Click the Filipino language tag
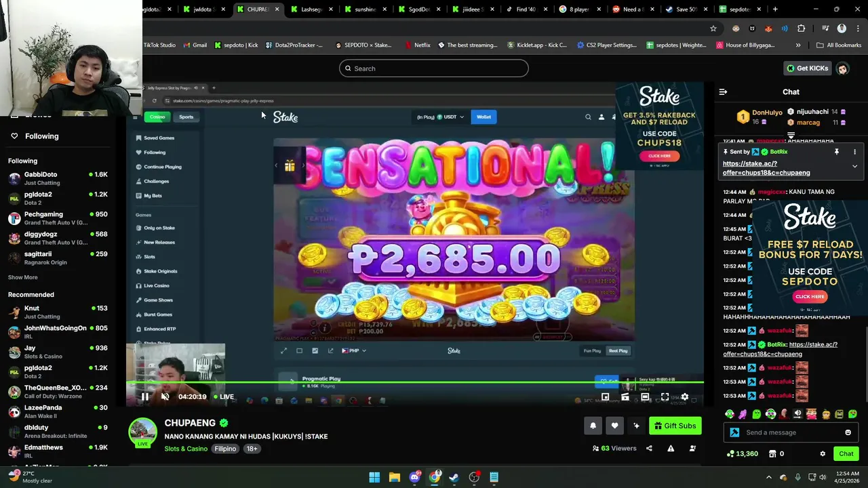 click(x=225, y=449)
